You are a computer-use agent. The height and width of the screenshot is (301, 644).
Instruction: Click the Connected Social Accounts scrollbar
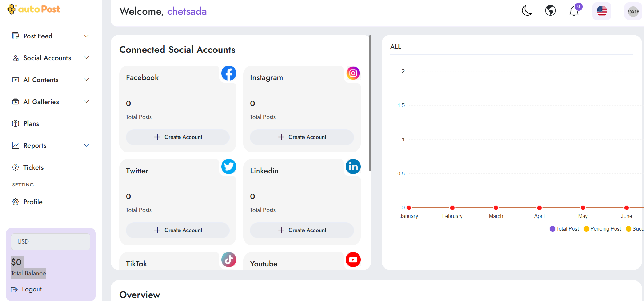point(370,103)
